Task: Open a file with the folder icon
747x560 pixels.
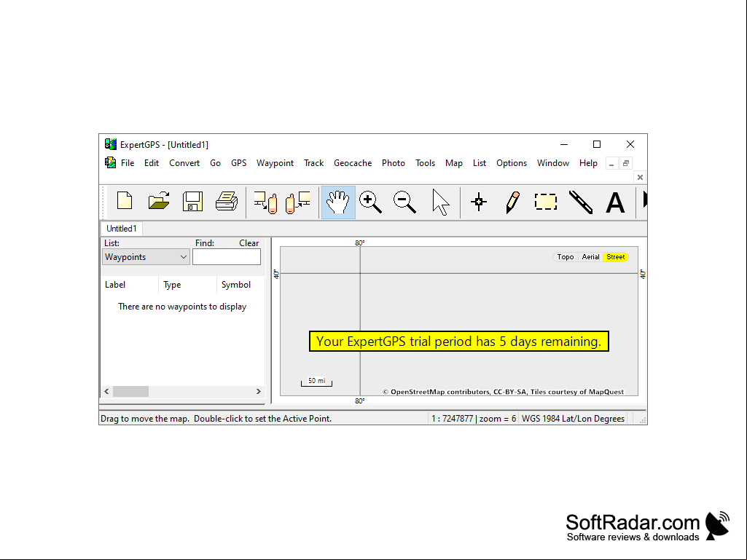Action: click(x=159, y=202)
